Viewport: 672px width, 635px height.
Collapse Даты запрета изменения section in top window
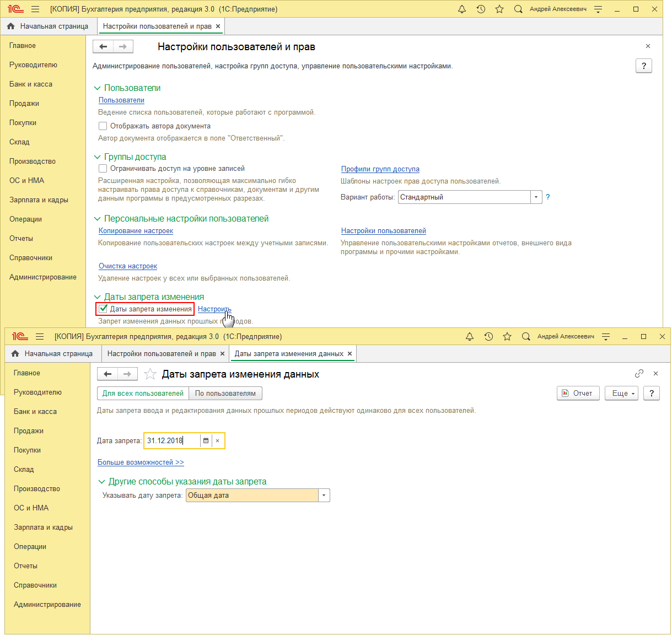point(98,297)
